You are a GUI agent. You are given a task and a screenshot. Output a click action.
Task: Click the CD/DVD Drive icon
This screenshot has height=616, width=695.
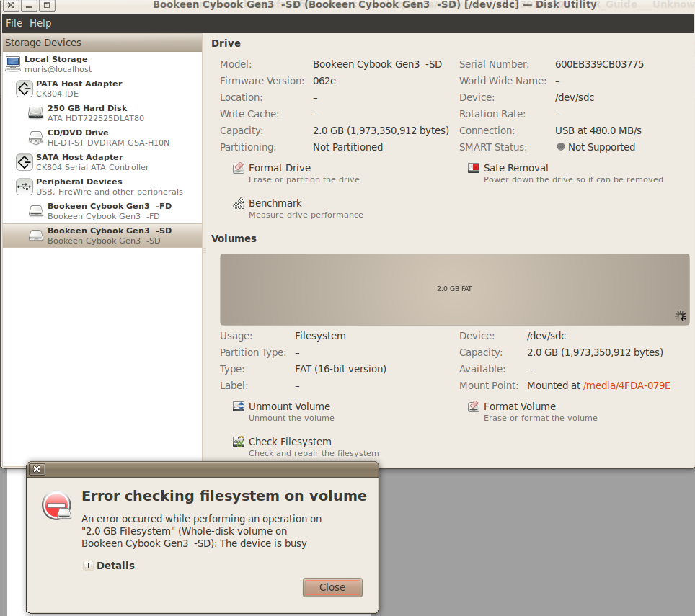[35, 138]
